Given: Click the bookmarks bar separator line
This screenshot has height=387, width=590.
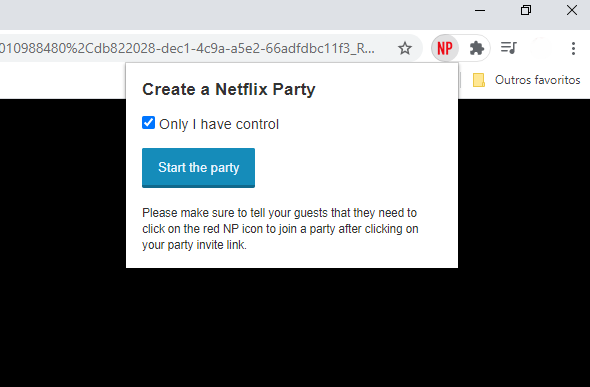Looking at the screenshot, I should (x=460, y=80).
